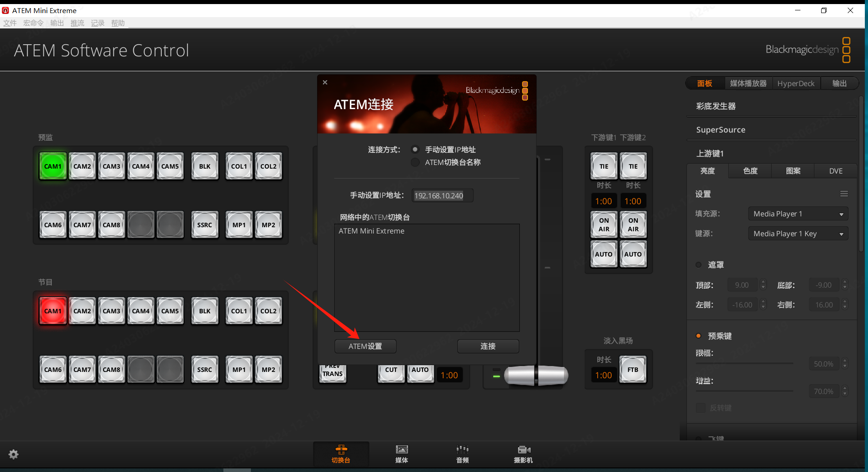Toggle TIE for 下游键1
The image size is (868, 472).
604,166
